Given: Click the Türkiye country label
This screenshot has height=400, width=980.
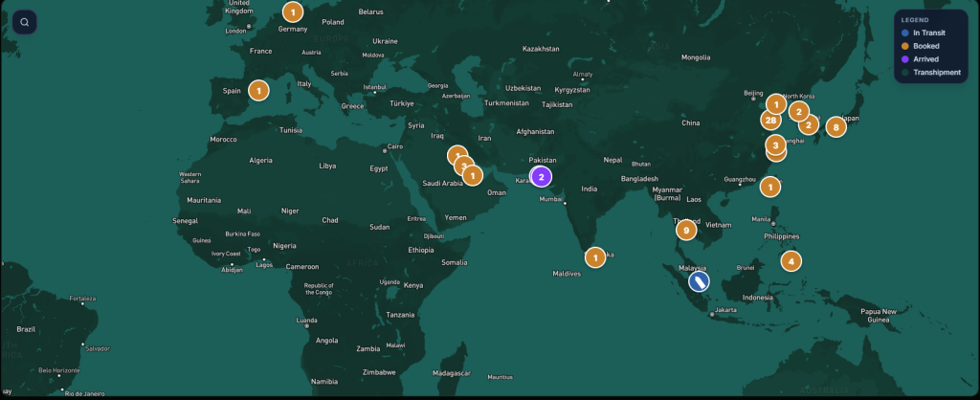Looking at the screenshot, I should coord(402,103).
